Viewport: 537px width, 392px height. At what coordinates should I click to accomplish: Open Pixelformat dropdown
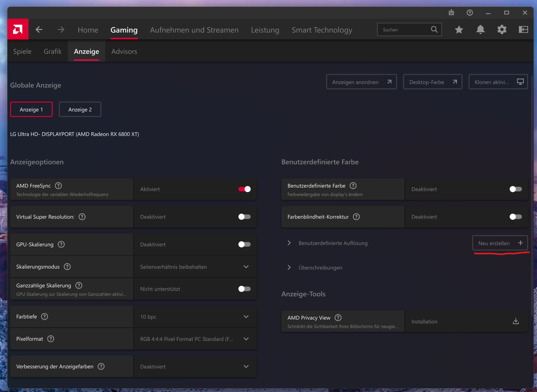(195, 339)
